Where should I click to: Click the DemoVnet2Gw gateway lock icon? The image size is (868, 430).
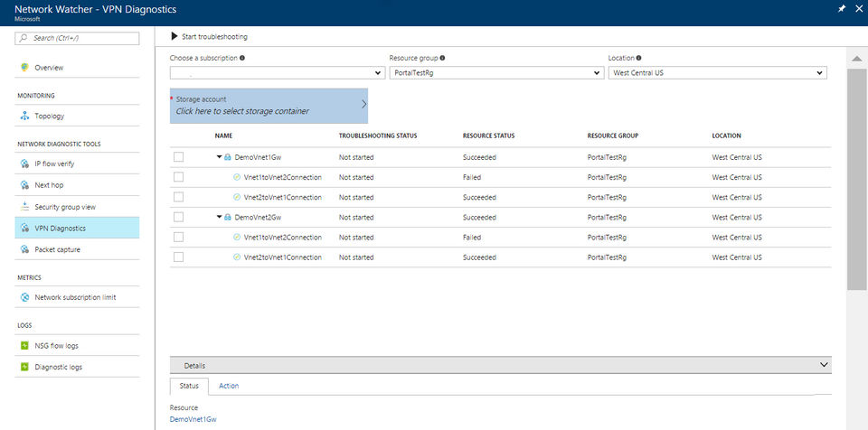coord(228,218)
